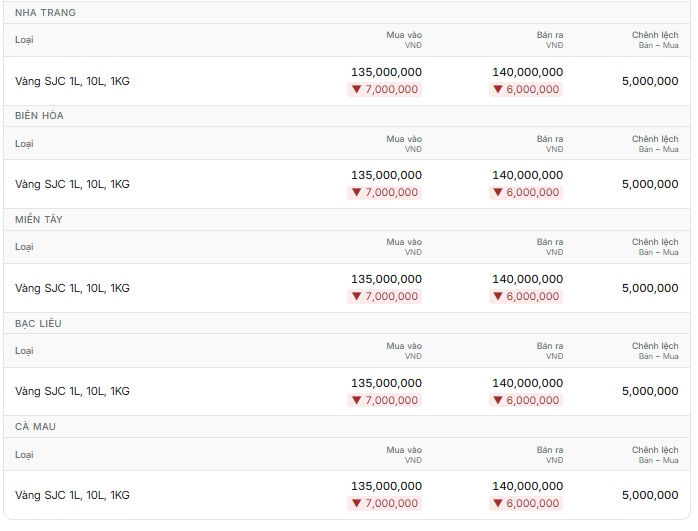Click Mua vào column header under Nha Trang
698x531 pixels.
coord(404,40)
